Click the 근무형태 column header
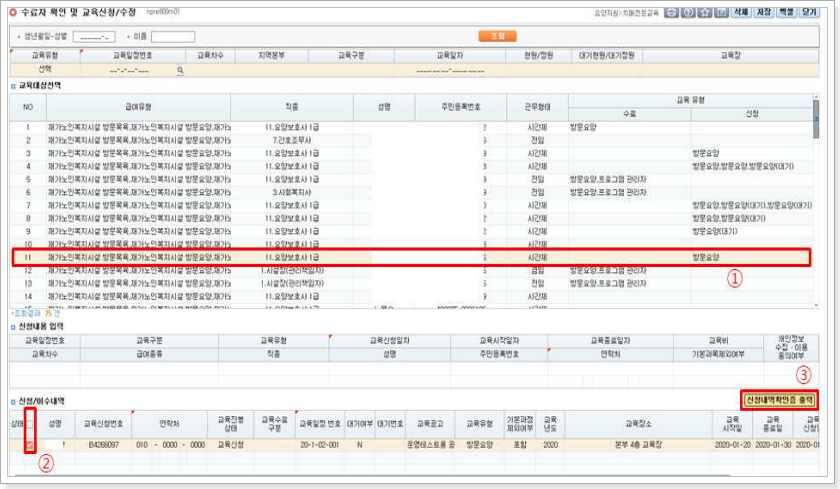 point(537,107)
